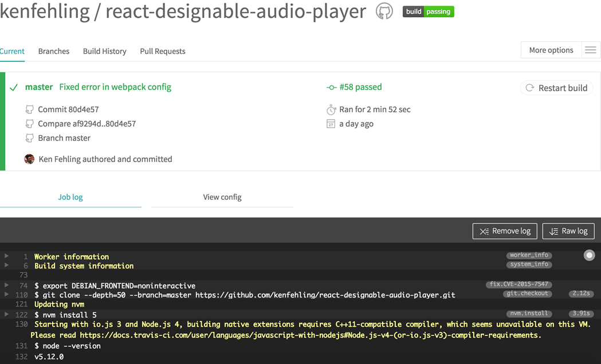Click the compare icon beside af9294d..80d4e57
Viewport: 601px width, 364px height.
tap(29, 124)
